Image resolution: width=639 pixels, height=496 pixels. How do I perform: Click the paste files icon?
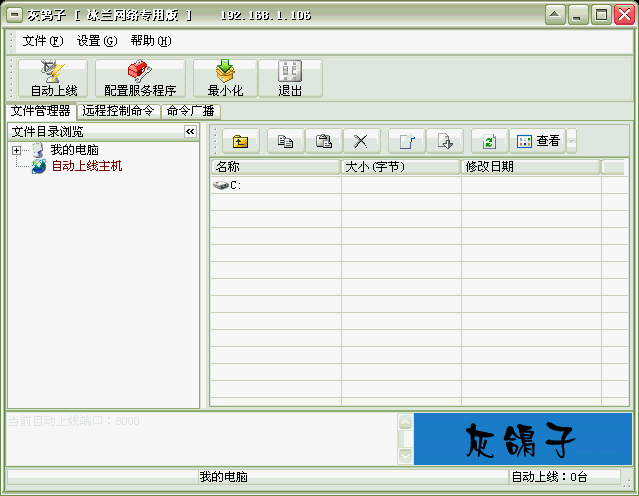(x=324, y=141)
